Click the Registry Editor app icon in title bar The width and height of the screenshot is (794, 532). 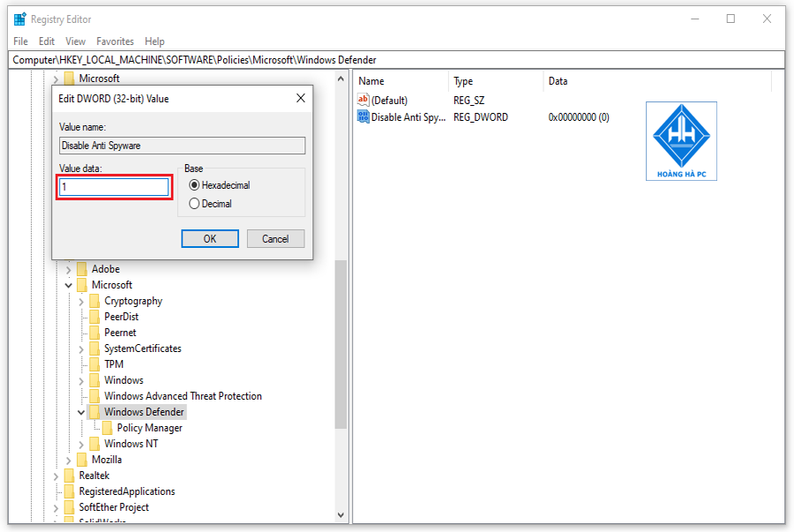tap(19, 19)
